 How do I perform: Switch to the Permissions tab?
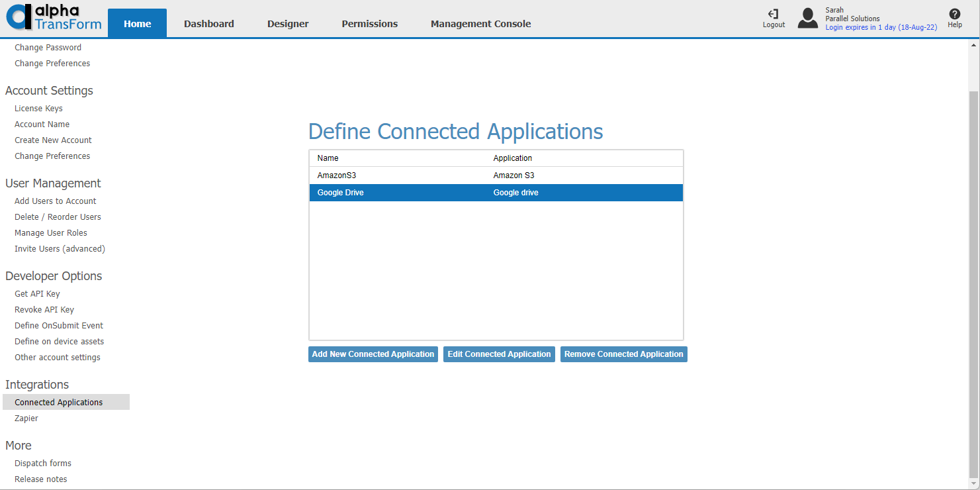[369, 23]
